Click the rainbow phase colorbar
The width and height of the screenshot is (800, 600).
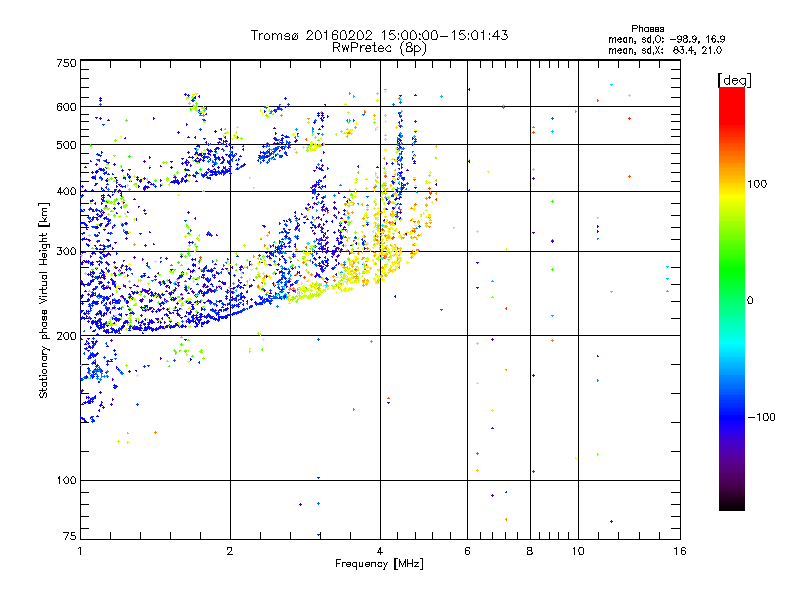click(x=732, y=299)
